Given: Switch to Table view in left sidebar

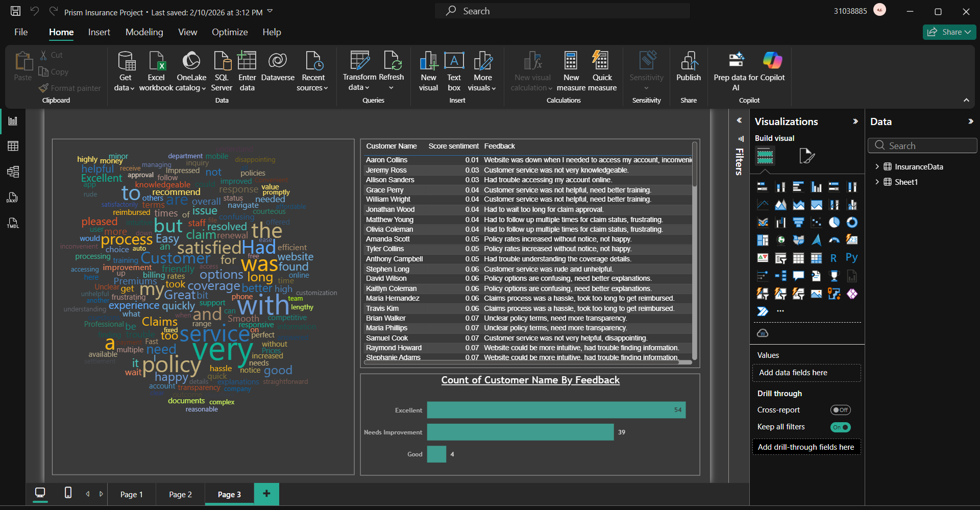Looking at the screenshot, I should (x=13, y=147).
